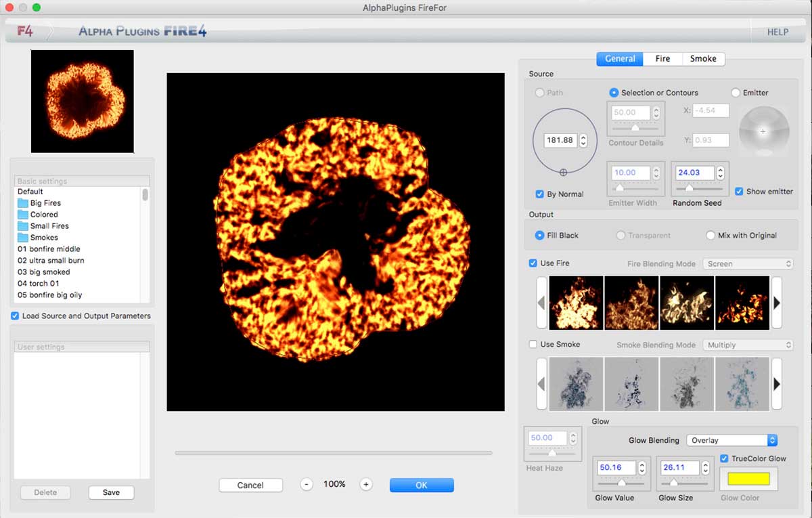Click the Save button for user settings
This screenshot has height=518, width=812.
pyautogui.click(x=111, y=492)
